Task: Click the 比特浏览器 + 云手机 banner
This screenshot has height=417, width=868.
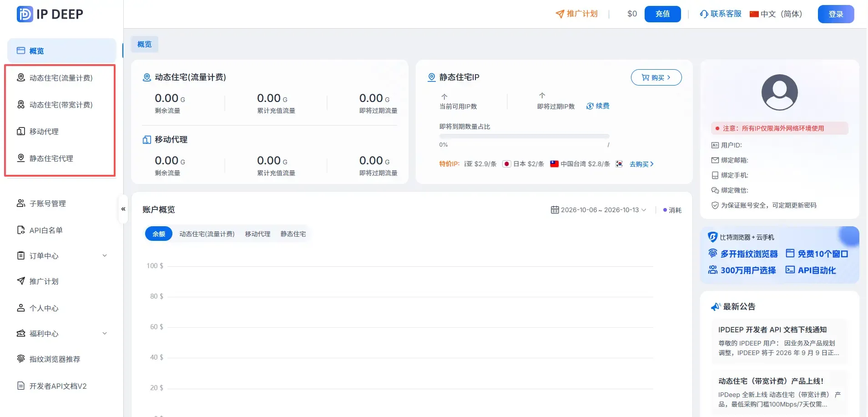Action: tap(779, 254)
